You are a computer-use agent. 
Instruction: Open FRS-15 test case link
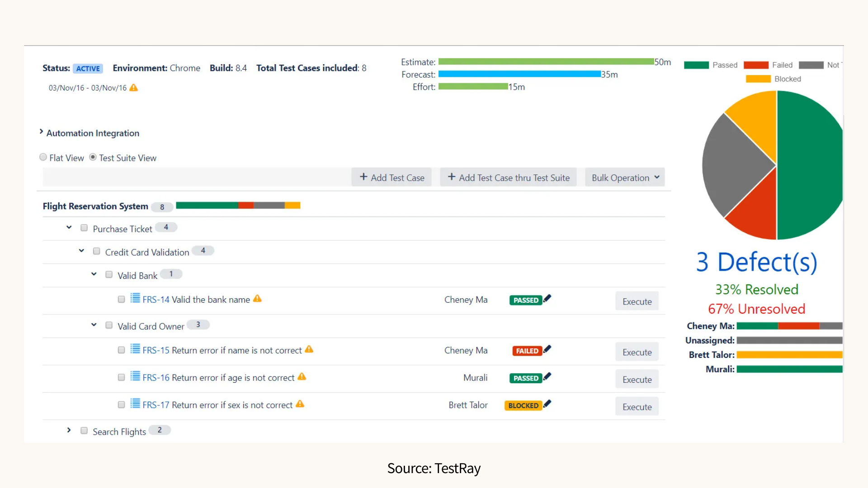tap(156, 350)
